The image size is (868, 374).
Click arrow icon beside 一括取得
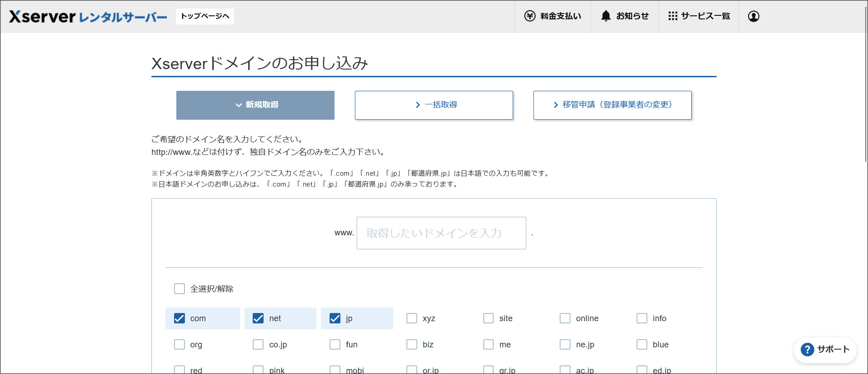point(418,105)
